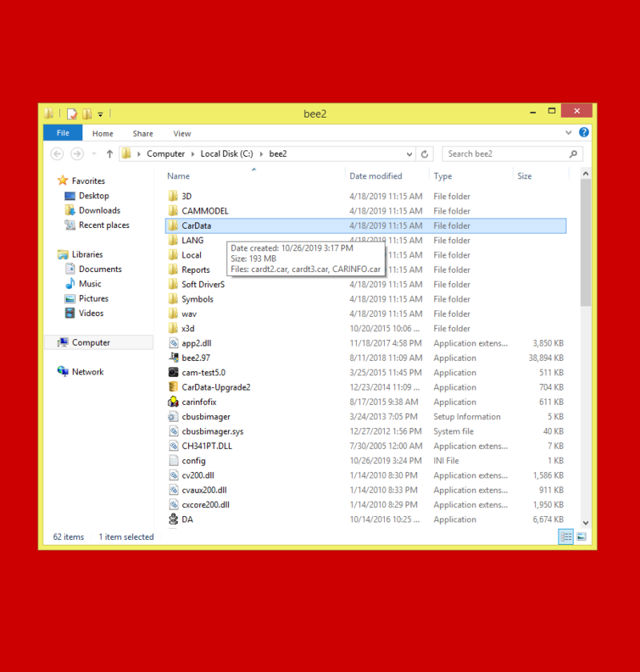The height and width of the screenshot is (672, 640).
Task: Sort files by Date modified column
Action: (376, 176)
